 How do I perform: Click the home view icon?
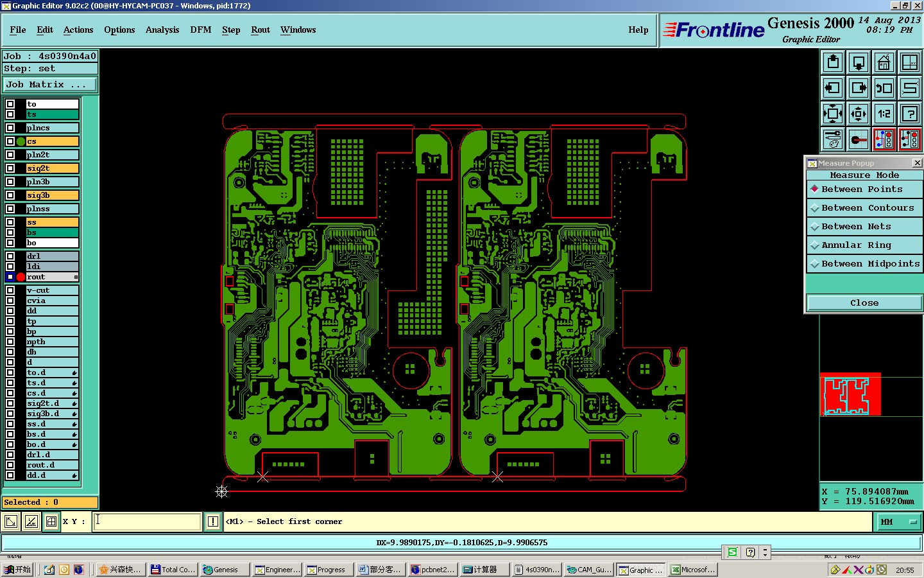click(x=884, y=62)
